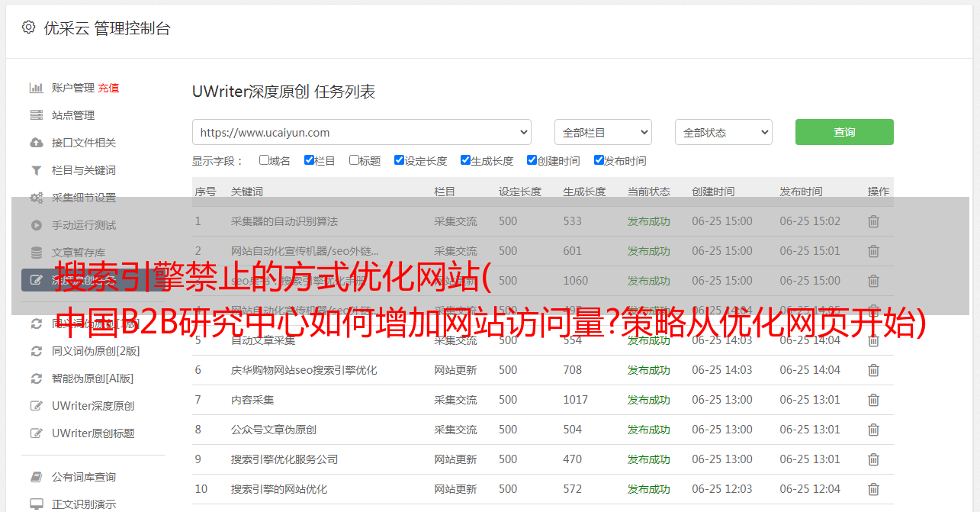The height and width of the screenshot is (512, 980).
Task: Toggle the 标题 display field checkbox
Action: click(354, 160)
